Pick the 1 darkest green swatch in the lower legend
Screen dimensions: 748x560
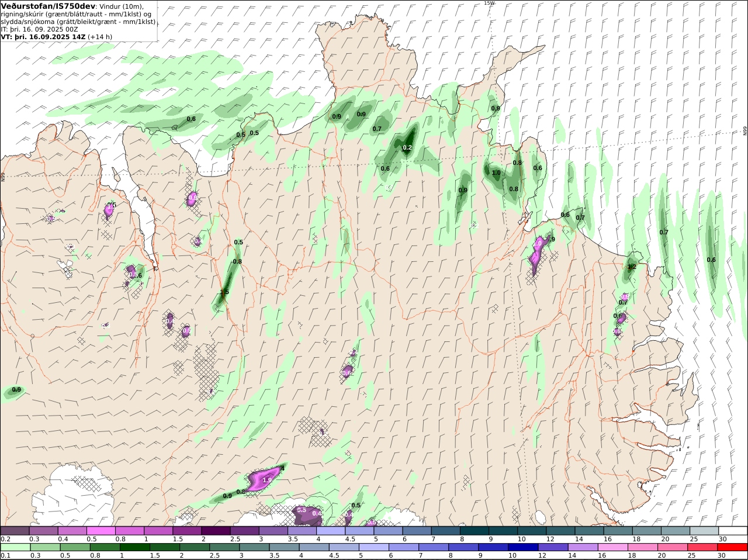pyautogui.click(x=134, y=547)
